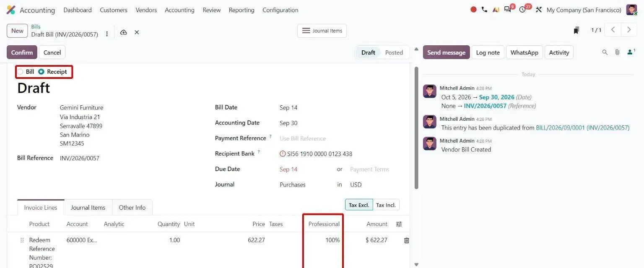Delete the invoice line with trash icon
Screen dimensions: 644x268
pos(406,240)
